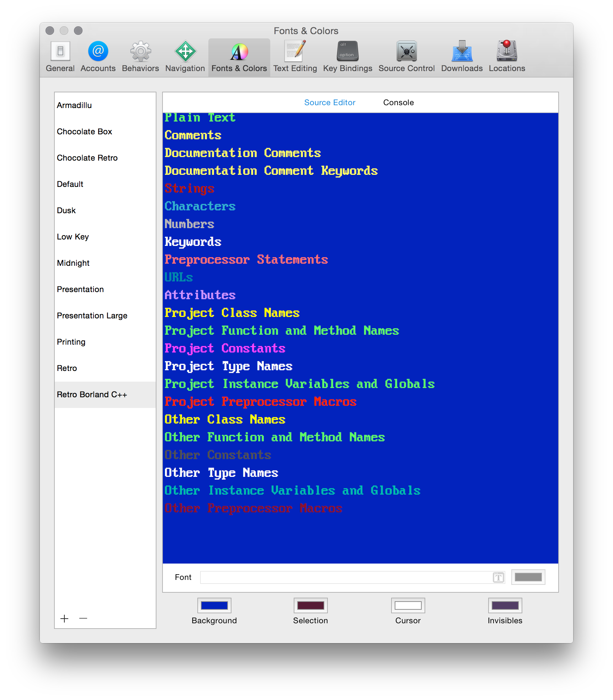
Task: Select the Default theme
Action: pyautogui.click(x=105, y=184)
